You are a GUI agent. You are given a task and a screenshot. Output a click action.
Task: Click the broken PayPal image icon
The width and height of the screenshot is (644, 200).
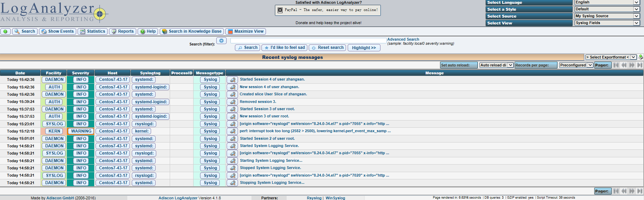280,10
